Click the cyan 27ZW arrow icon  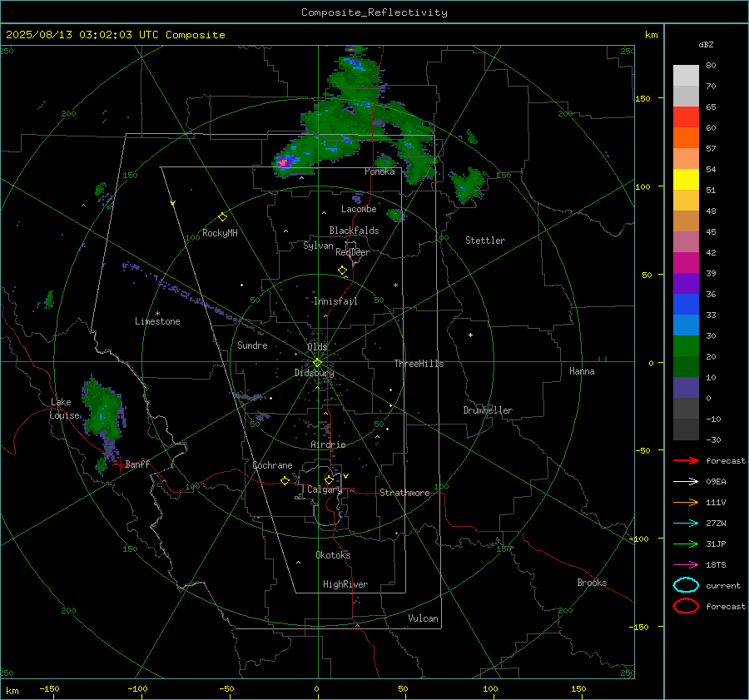point(686,524)
